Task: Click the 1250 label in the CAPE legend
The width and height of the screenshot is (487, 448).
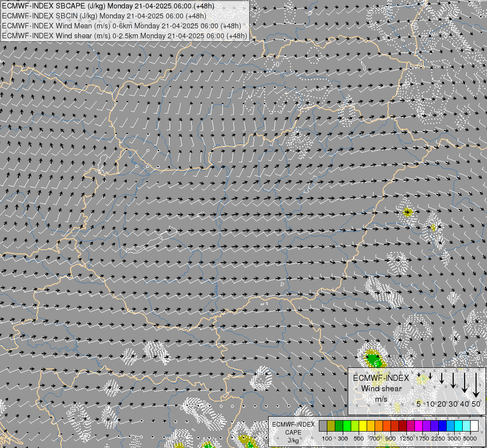Action: tap(406, 439)
